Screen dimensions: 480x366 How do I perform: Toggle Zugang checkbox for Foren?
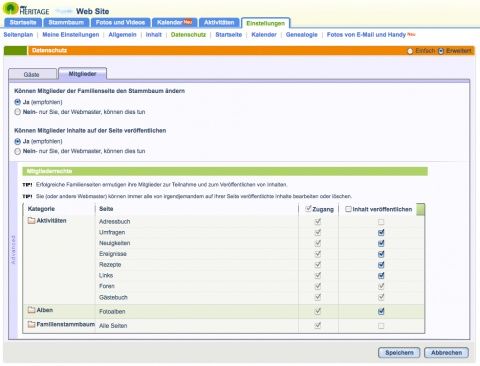click(318, 286)
